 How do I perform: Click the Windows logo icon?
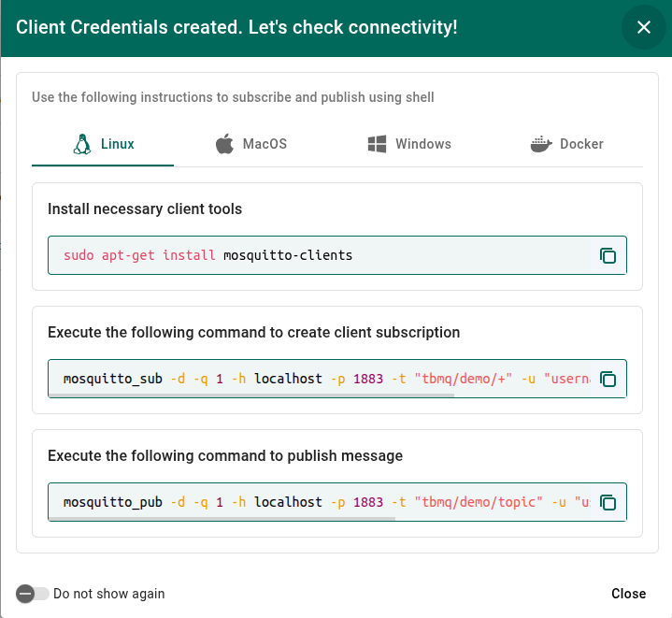378,144
